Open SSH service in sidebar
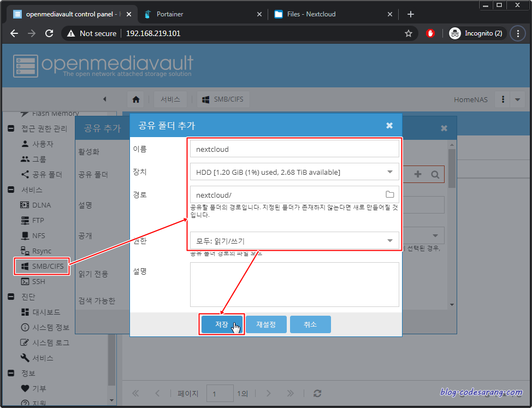 [x=33, y=281]
